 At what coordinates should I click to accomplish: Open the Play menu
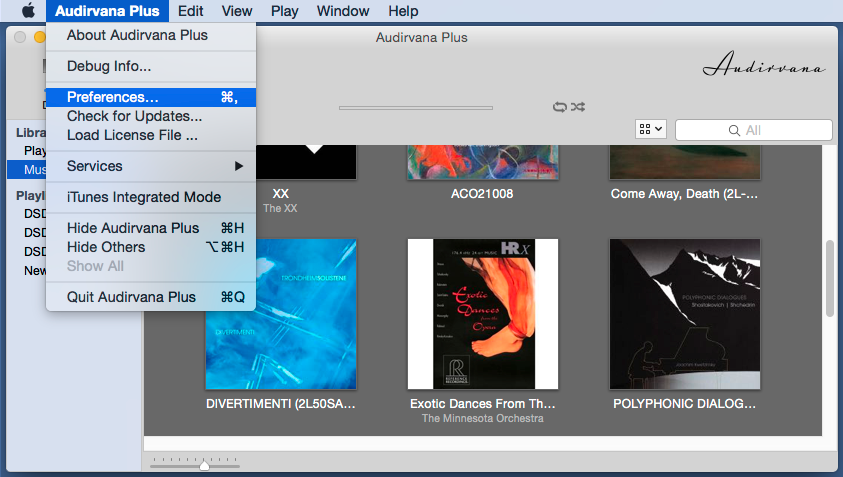tap(284, 11)
